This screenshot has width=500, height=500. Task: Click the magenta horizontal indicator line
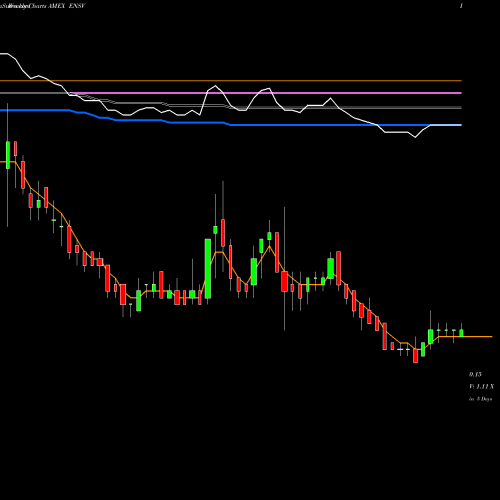pyautogui.click(x=266, y=93)
